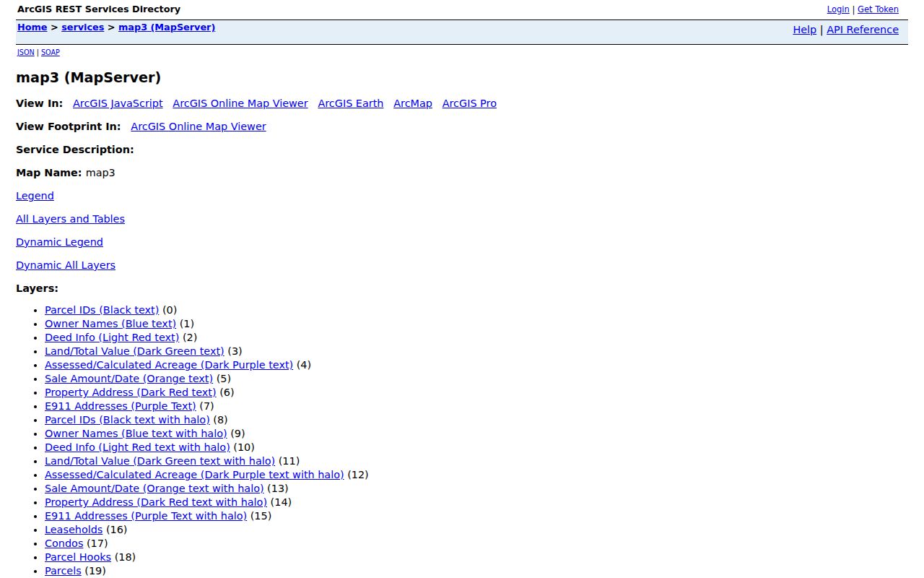Open Assessed/Calculated Acreage (Dark Purple text) layer
Screen dimensions: 924x578
tap(169, 365)
